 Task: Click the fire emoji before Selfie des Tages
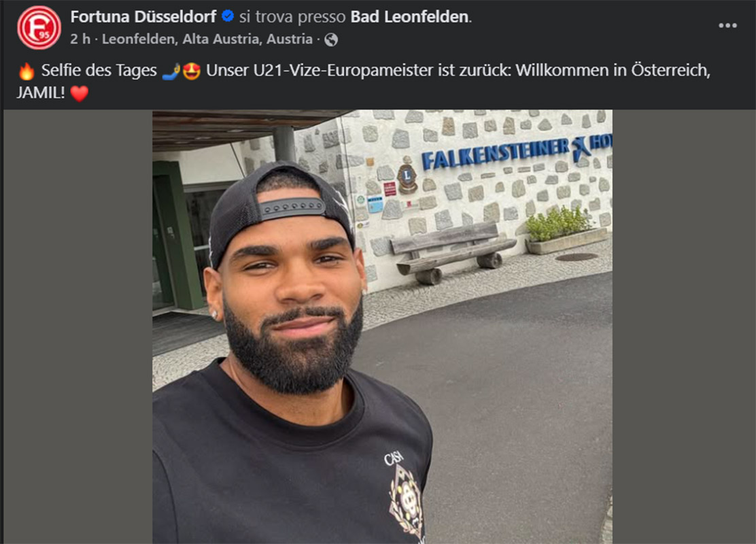(x=27, y=71)
